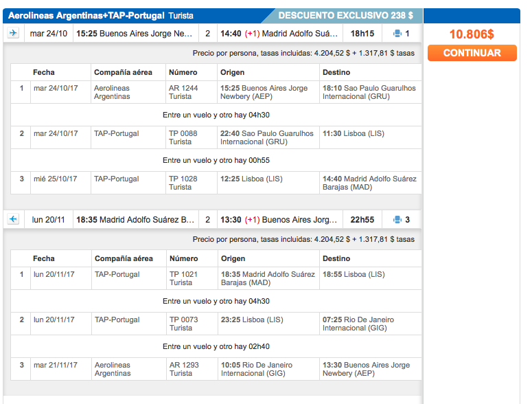Click 14:40 Madrid Adolfo Suárez Barajas destination cell
Screen dimensions: 532x404
coord(370,183)
